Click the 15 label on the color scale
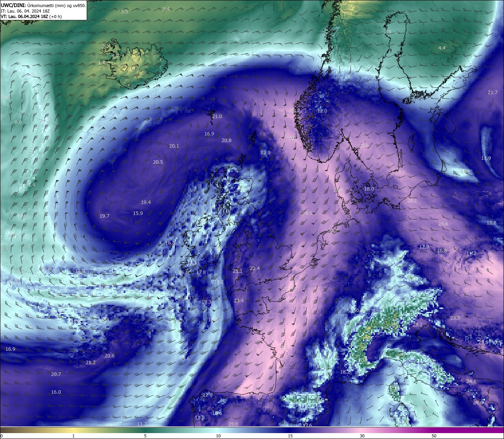 coord(290,436)
